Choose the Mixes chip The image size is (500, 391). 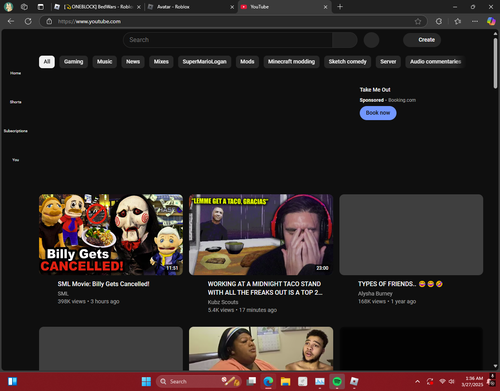(x=161, y=62)
